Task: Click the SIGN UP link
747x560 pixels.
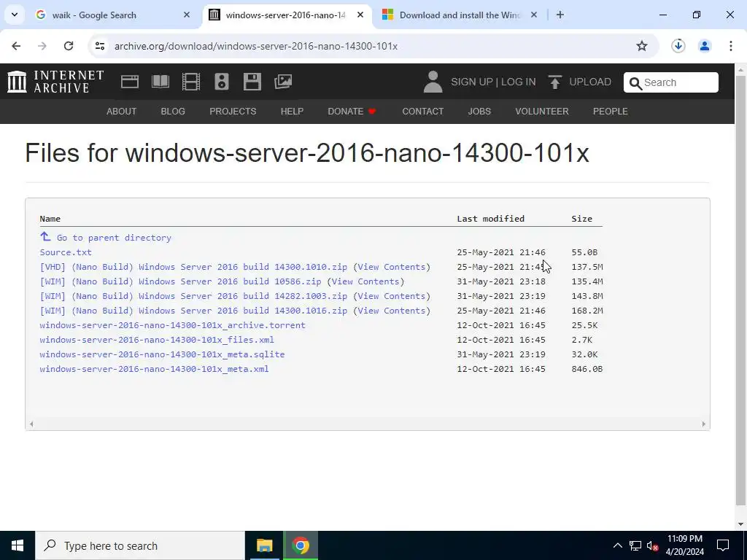Action: click(472, 82)
